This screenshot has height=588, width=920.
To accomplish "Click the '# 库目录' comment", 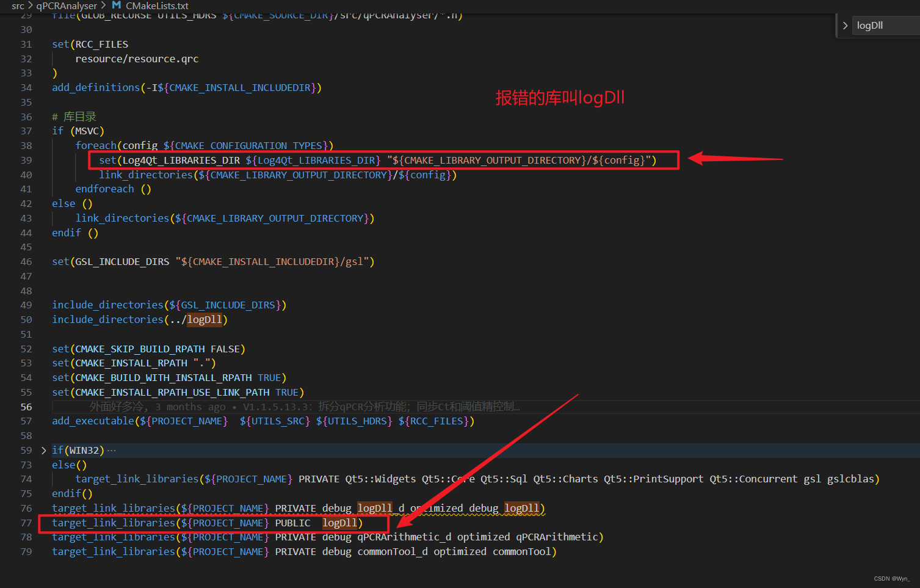I will click(x=74, y=117).
